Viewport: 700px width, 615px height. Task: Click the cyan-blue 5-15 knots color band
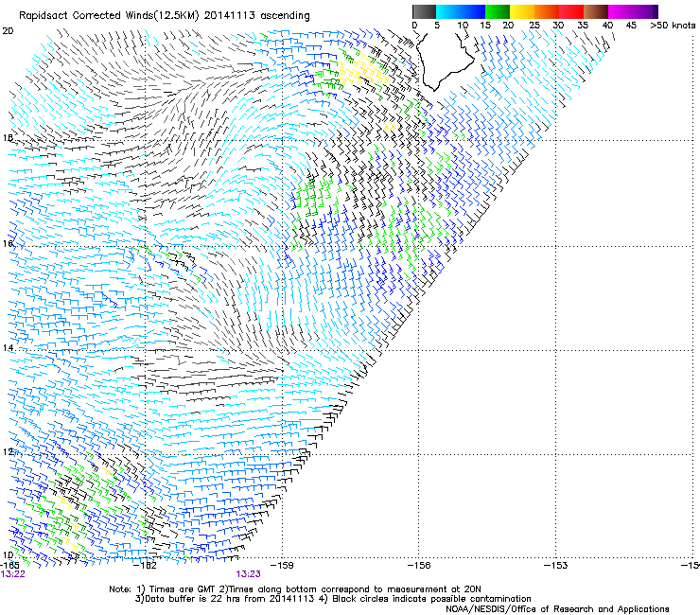[461, 11]
